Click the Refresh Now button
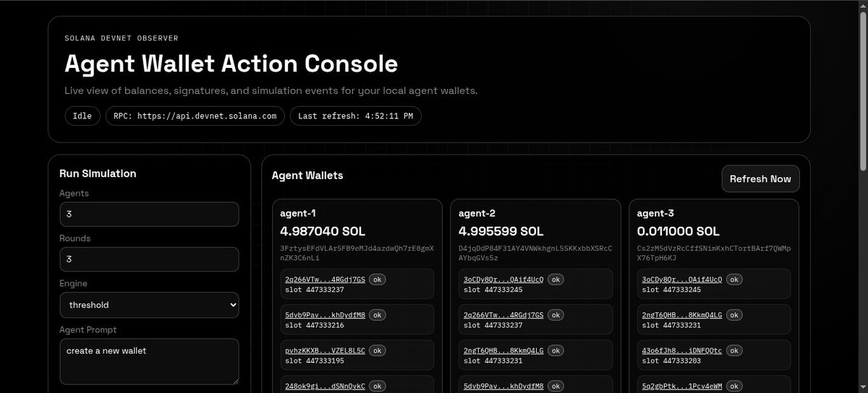The image size is (868, 393). pos(761,178)
